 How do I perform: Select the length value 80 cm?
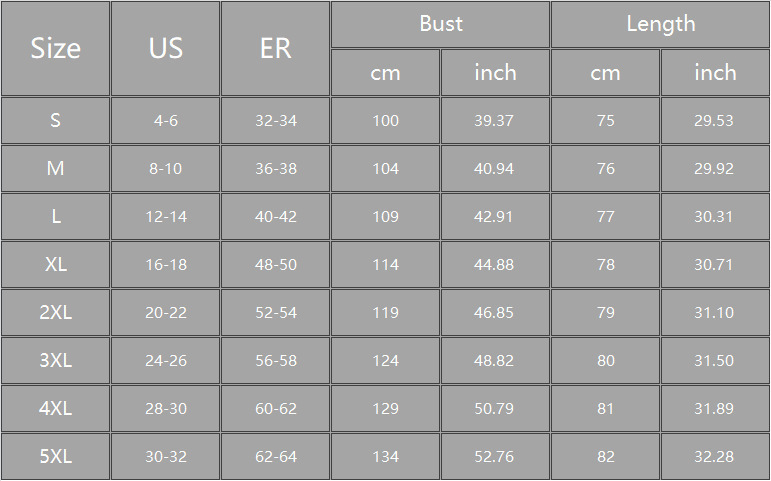pos(605,361)
